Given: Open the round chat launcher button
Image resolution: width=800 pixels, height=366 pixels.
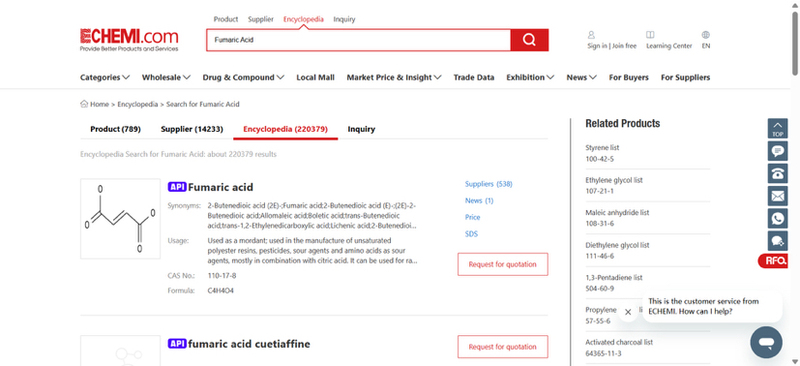Looking at the screenshot, I should (x=766, y=343).
